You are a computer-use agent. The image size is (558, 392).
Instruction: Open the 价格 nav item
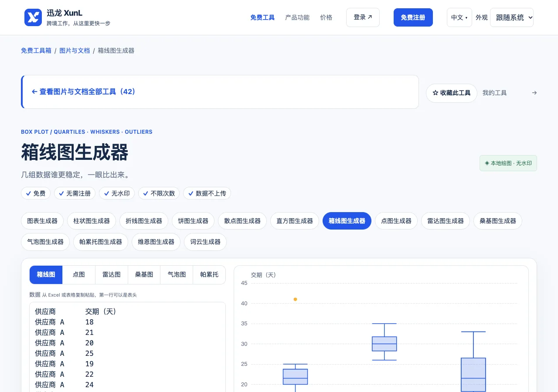pos(326,17)
